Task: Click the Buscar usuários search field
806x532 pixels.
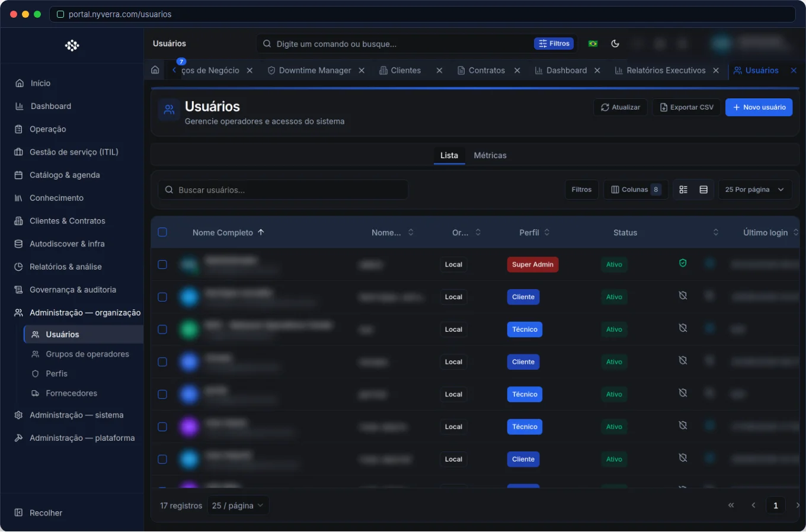Action: click(283, 190)
